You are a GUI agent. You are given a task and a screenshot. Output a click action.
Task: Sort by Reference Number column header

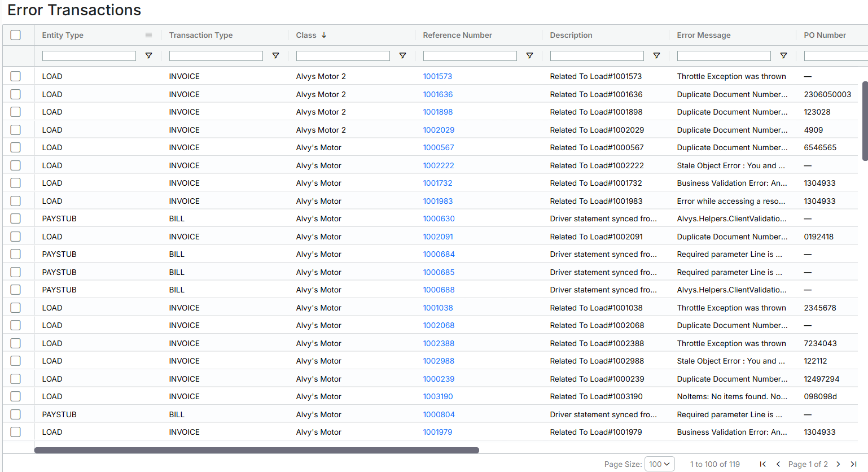pos(458,35)
